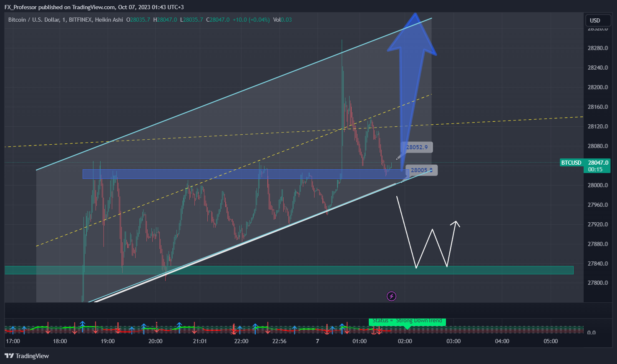This screenshot has width=617, height=364.
Task: Click the purple lightning bolt event icon
Action: [391, 296]
